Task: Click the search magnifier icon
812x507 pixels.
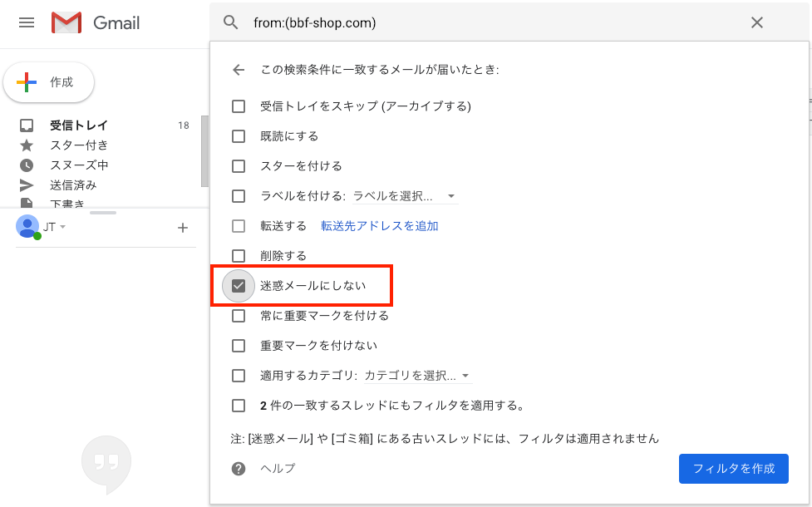Action: tap(230, 22)
